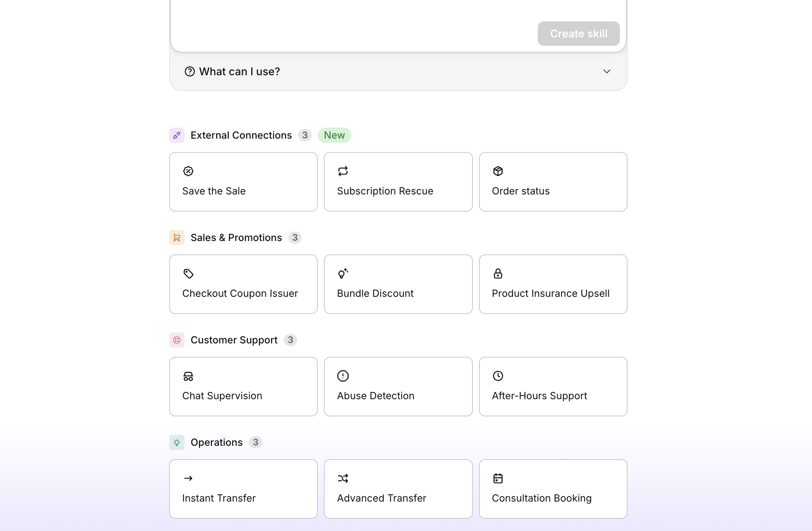Click the Save the Sale discount icon
Viewport: 812px width, 531px height.
pyautogui.click(x=188, y=171)
